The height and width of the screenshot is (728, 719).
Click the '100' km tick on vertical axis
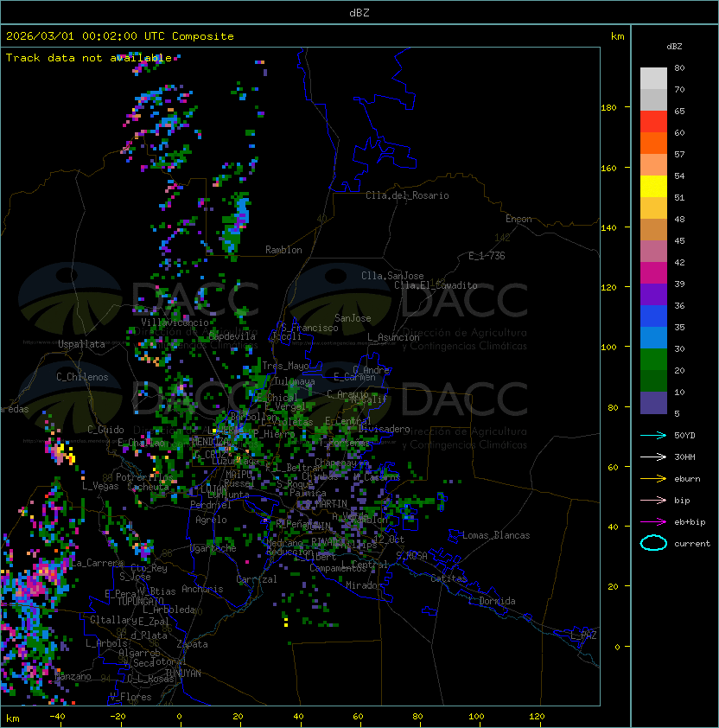608,347
